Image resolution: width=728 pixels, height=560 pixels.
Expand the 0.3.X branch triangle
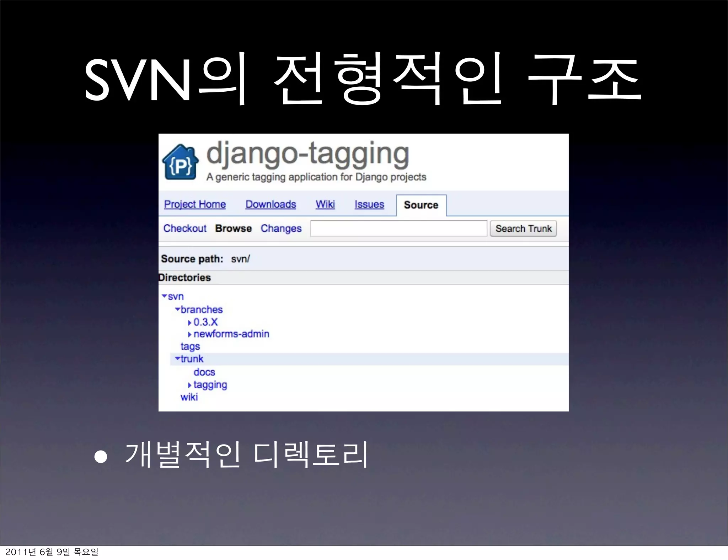pyautogui.click(x=190, y=323)
